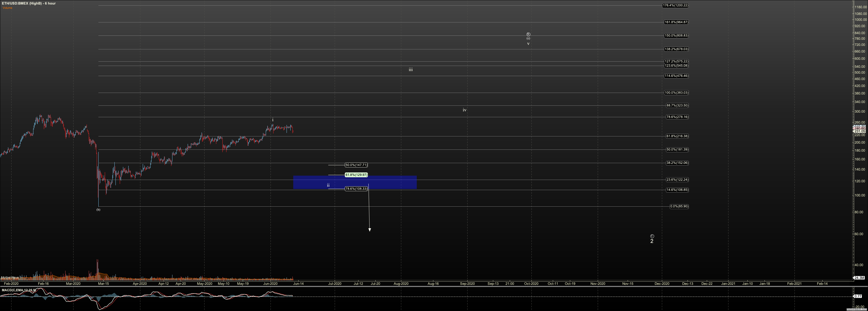868x311 pixels.
Task: Select the 176.4%(1200.22) Fibonacci extension label
Action: click(675, 5)
